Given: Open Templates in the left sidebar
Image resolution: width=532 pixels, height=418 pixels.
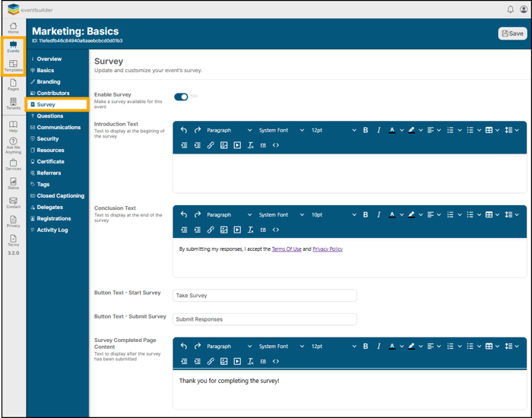Looking at the screenshot, I should [13, 66].
